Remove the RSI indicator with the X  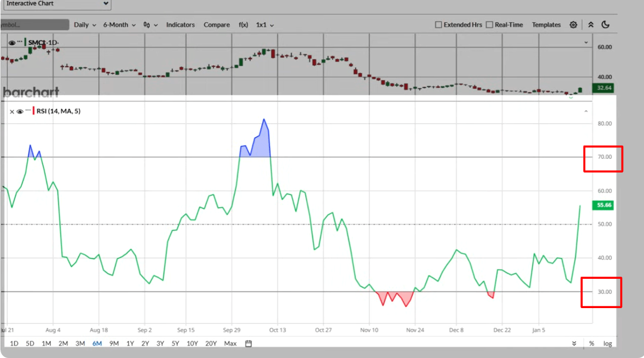coord(12,111)
